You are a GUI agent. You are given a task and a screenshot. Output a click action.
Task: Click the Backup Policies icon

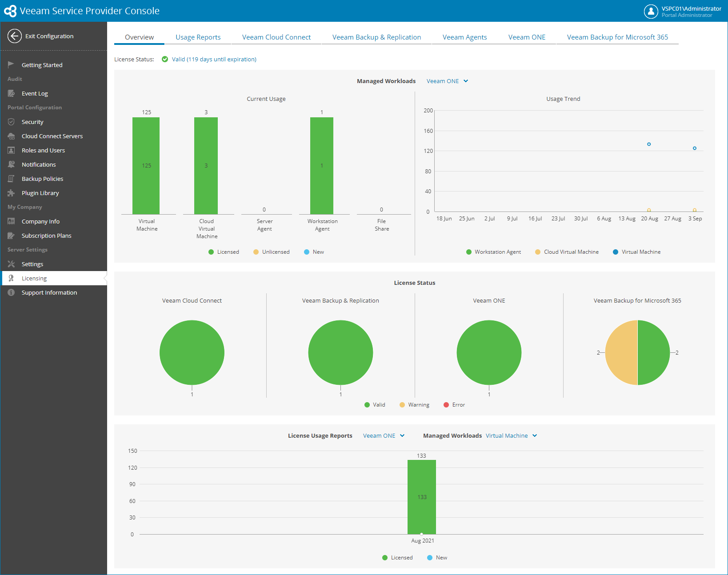pos(11,179)
